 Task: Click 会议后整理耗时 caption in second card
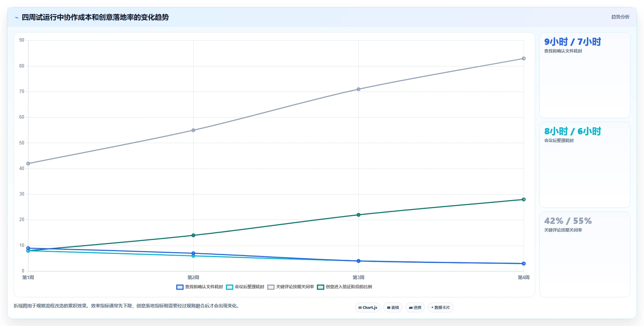(559, 141)
